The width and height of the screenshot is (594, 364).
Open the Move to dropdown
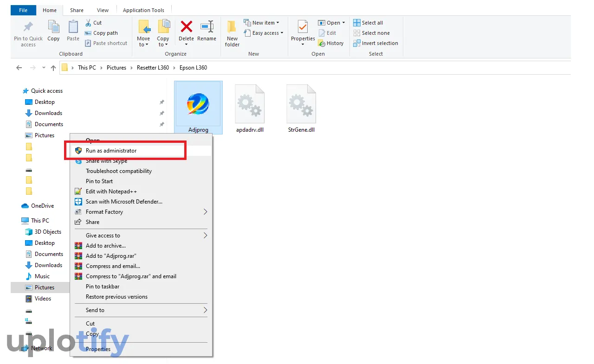143,42
